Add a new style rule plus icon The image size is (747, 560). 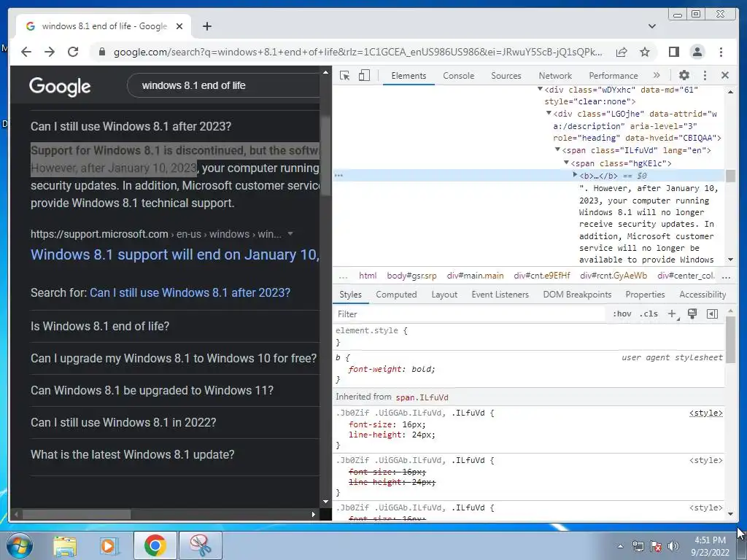(x=672, y=314)
